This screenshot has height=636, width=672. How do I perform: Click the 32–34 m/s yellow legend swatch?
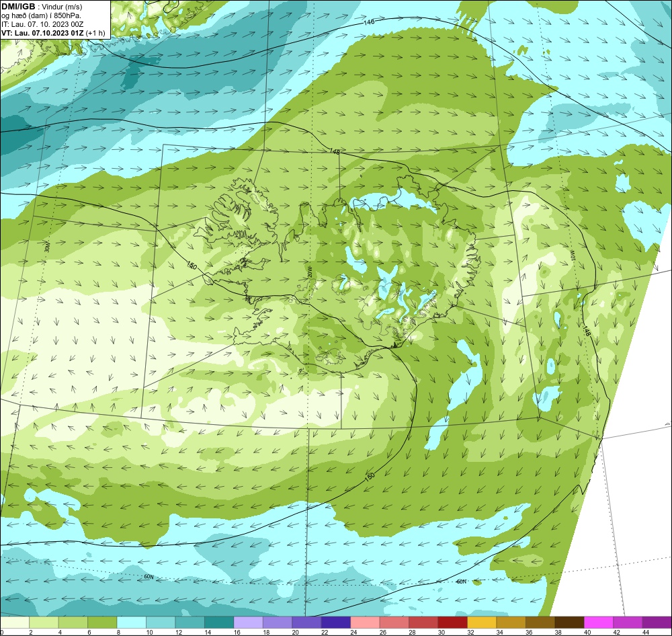482,622
